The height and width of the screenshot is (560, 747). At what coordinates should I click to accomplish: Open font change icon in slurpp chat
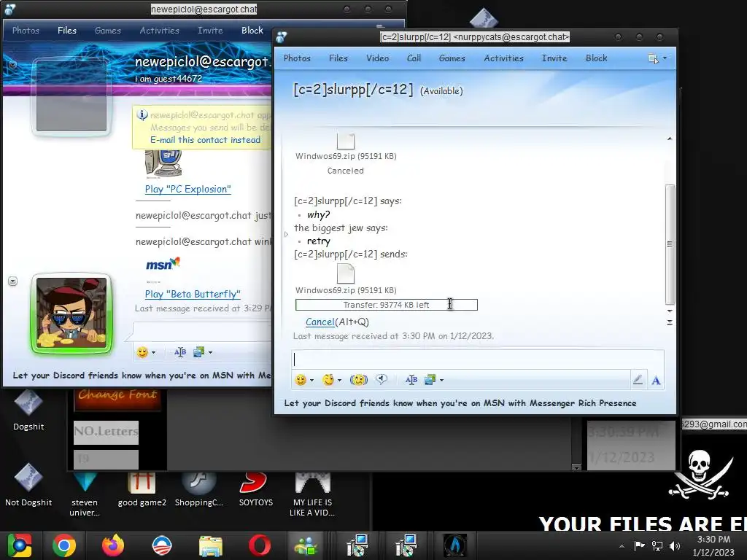(x=411, y=380)
